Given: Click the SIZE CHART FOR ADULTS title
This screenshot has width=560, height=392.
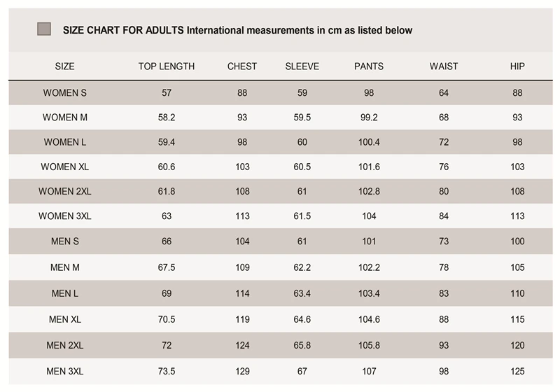Looking at the screenshot, I should pyautogui.click(x=123, y=30).
